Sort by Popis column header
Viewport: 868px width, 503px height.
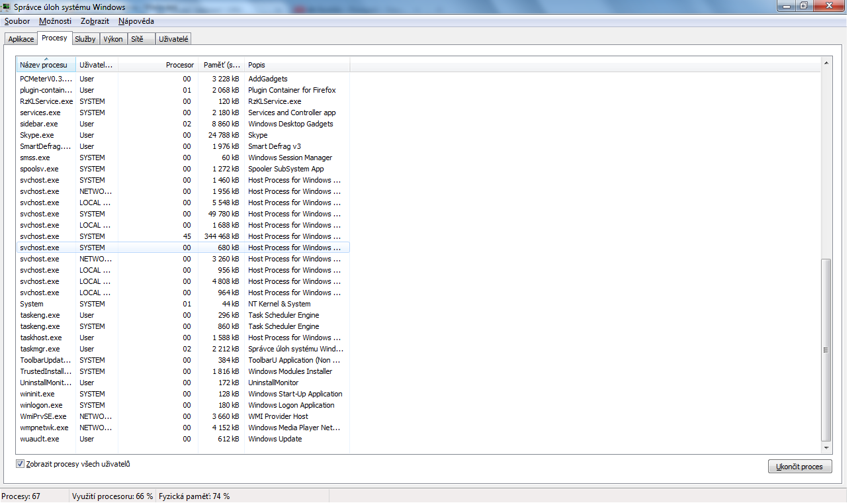[297, 65]
